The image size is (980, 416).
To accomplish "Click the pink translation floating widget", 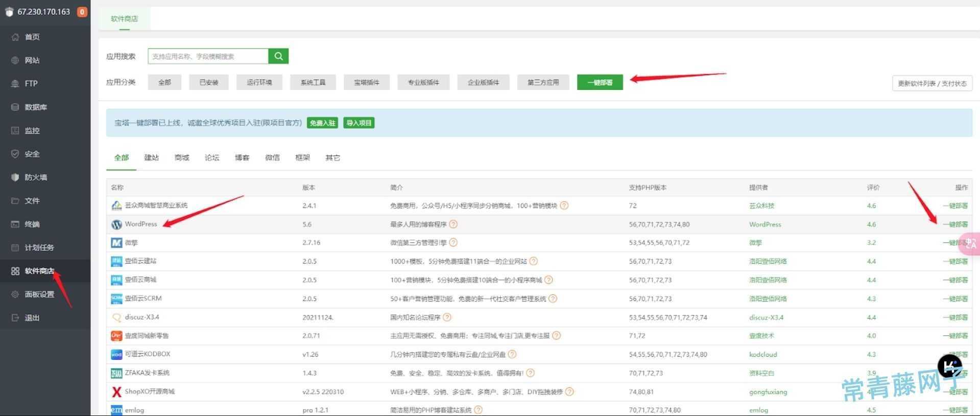I will (970, 244).
